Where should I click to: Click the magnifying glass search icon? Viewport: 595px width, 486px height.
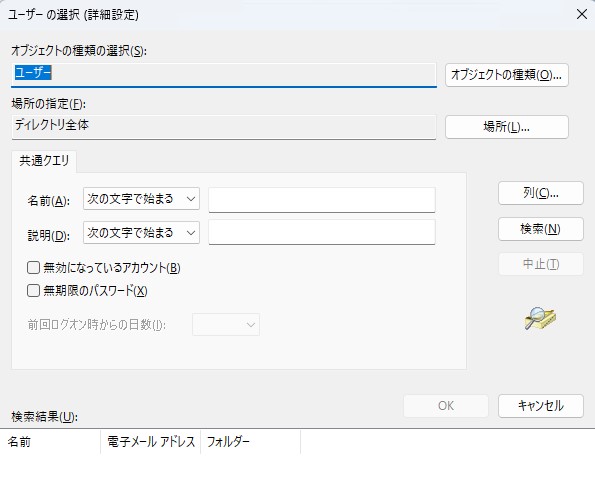click(x=540, y=318)
